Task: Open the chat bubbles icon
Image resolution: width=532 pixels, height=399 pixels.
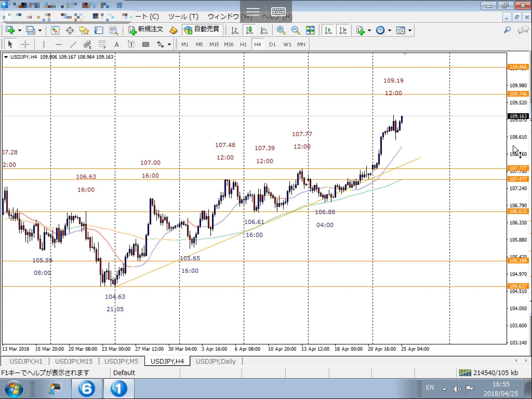Action: 523,30
